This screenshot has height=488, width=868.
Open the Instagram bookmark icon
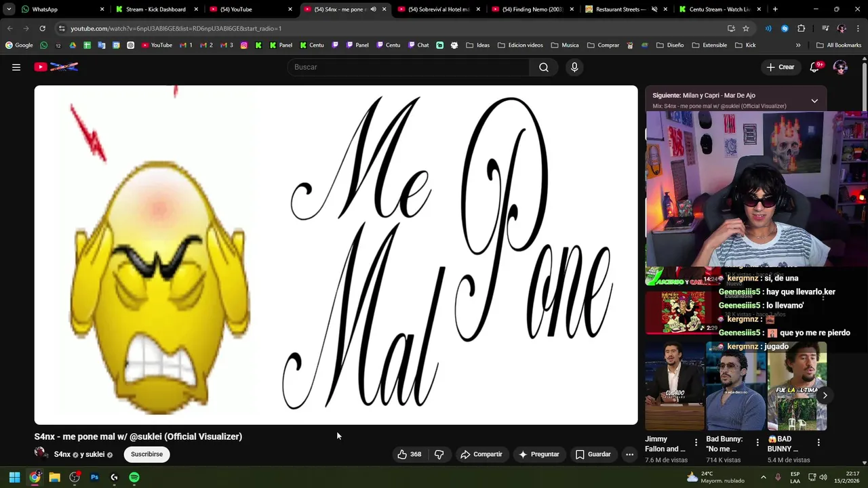pos(244,45)
